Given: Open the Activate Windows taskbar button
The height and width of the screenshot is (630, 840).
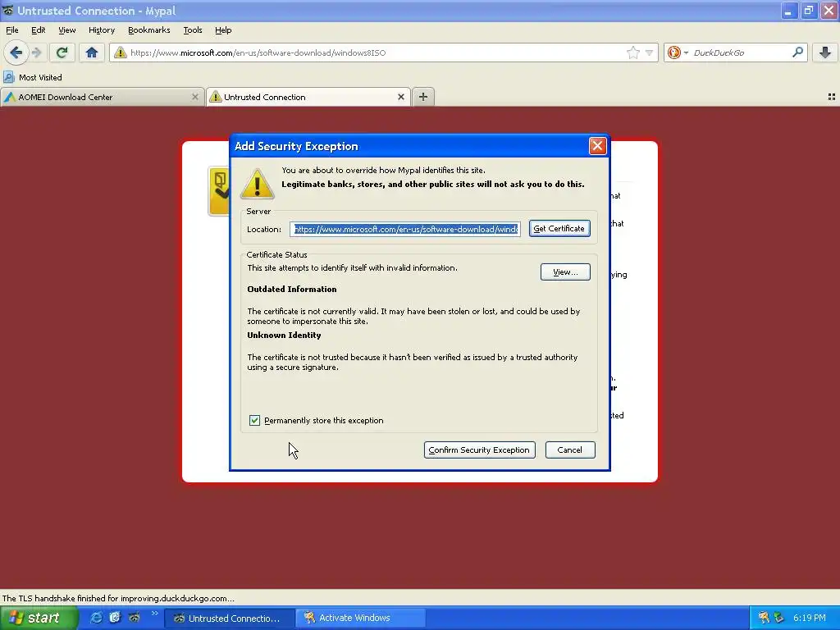Looking at the screenshot, I should 361,618.
